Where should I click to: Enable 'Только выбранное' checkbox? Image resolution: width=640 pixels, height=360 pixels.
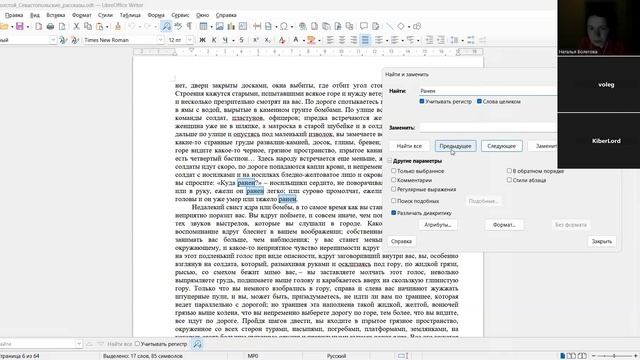click(393, 171)
